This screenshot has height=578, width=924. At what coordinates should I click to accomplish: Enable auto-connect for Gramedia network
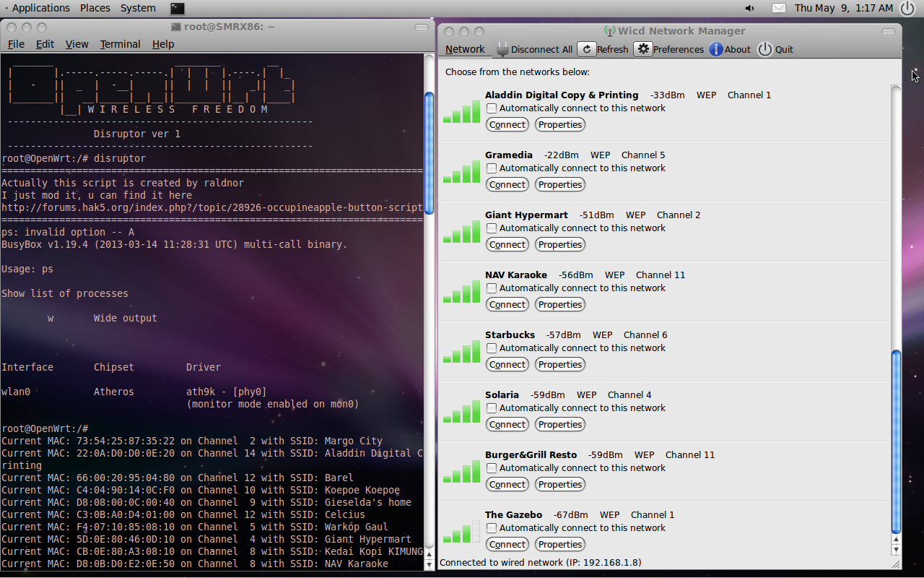492,168
